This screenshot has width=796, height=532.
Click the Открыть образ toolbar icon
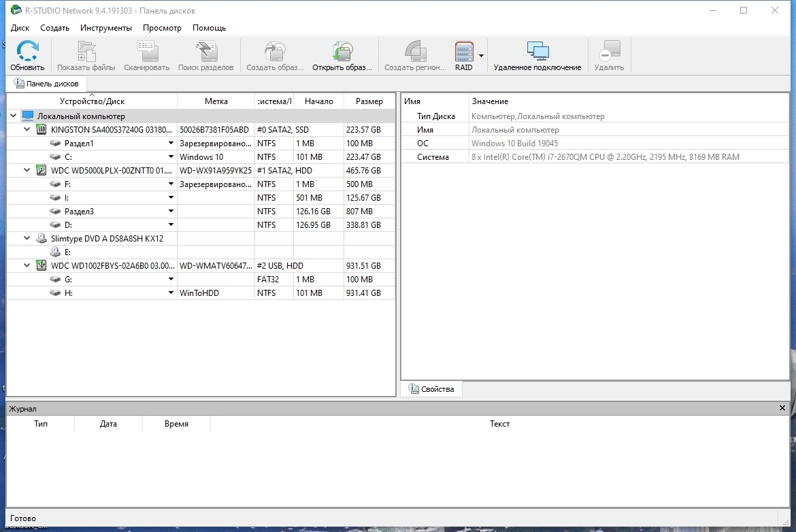342,51
